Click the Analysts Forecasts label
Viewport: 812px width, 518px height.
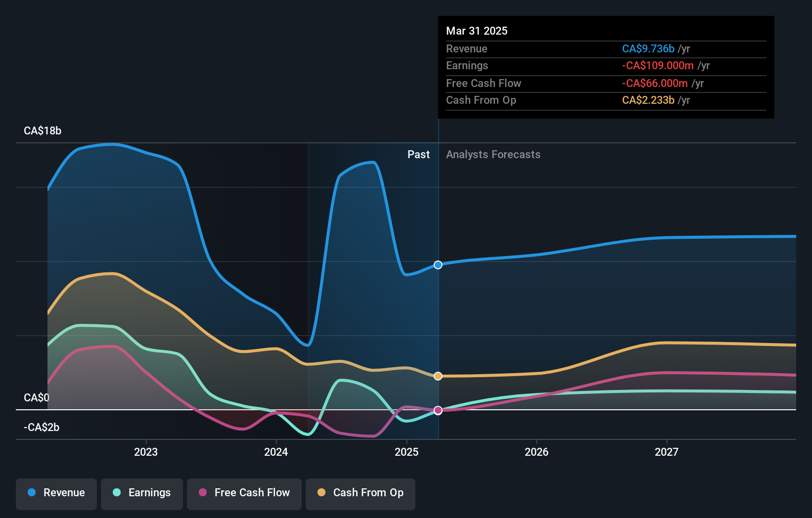click(x=493, y=154)
